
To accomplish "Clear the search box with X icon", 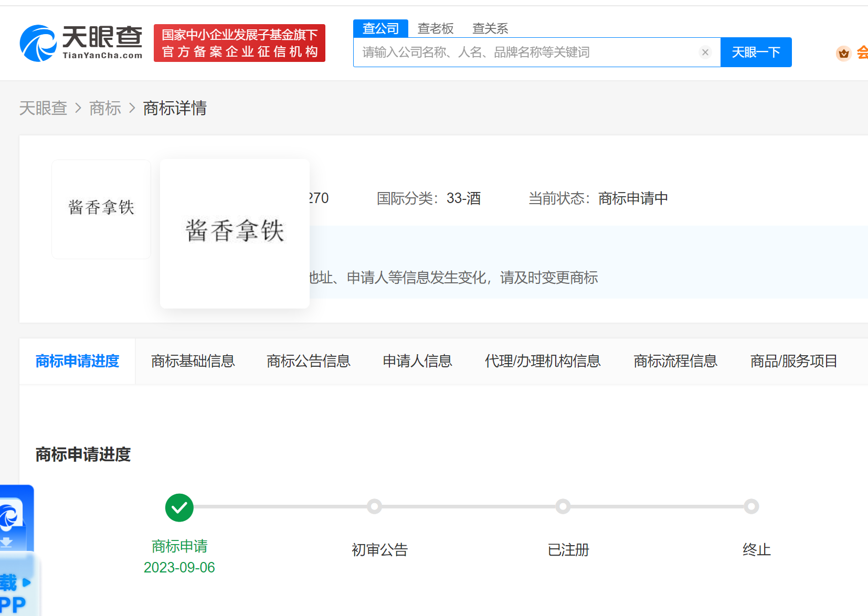I will point(705,52).
